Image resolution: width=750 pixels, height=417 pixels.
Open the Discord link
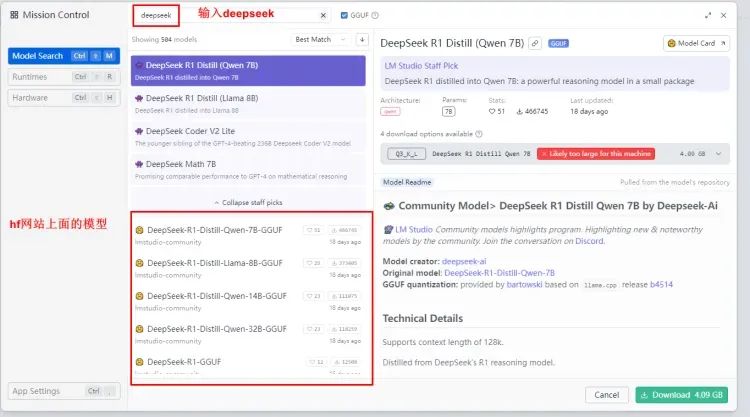tap(589, 241)
